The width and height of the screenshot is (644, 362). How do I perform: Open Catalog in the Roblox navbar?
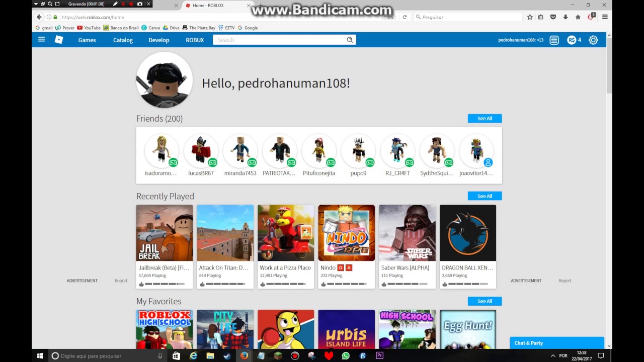[123, 40]
